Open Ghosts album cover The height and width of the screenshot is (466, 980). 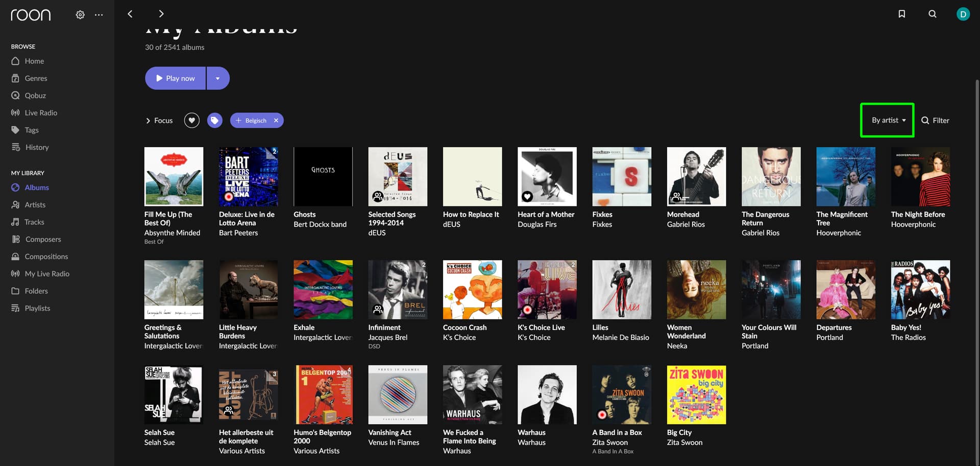323,177
